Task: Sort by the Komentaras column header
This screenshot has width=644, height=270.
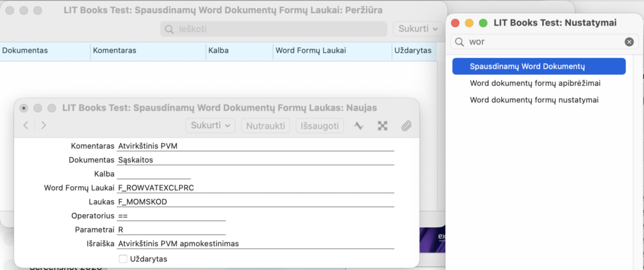Action: 148,51
